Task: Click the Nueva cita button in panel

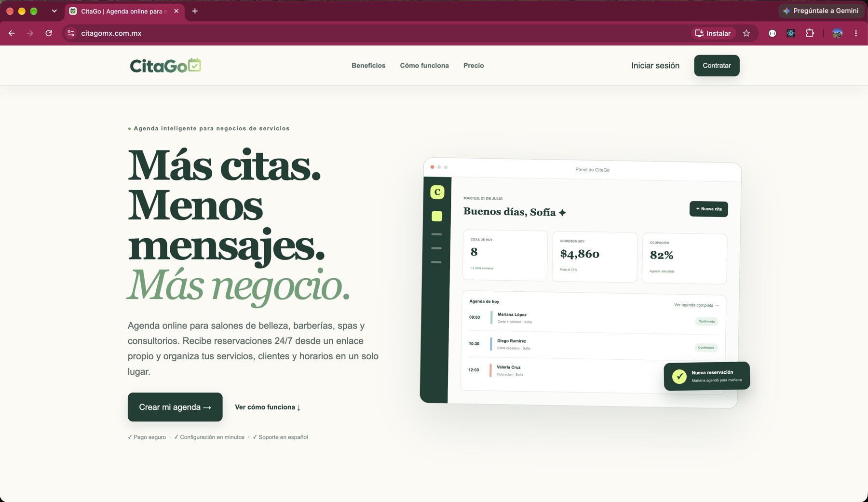Action: (x=708, y=209)
